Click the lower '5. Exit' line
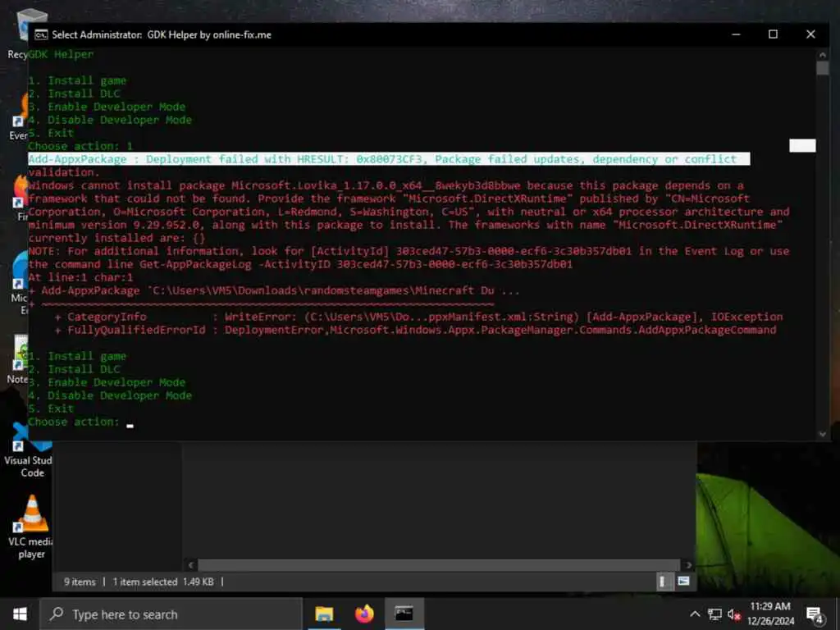The width and height of the screenshot is (840, 630). (51, 409)
